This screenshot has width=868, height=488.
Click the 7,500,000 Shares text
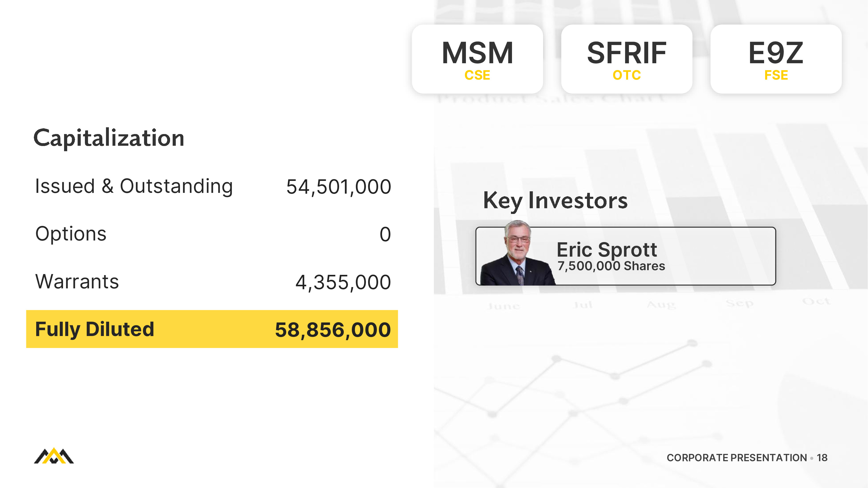click(x=611, y=266)
